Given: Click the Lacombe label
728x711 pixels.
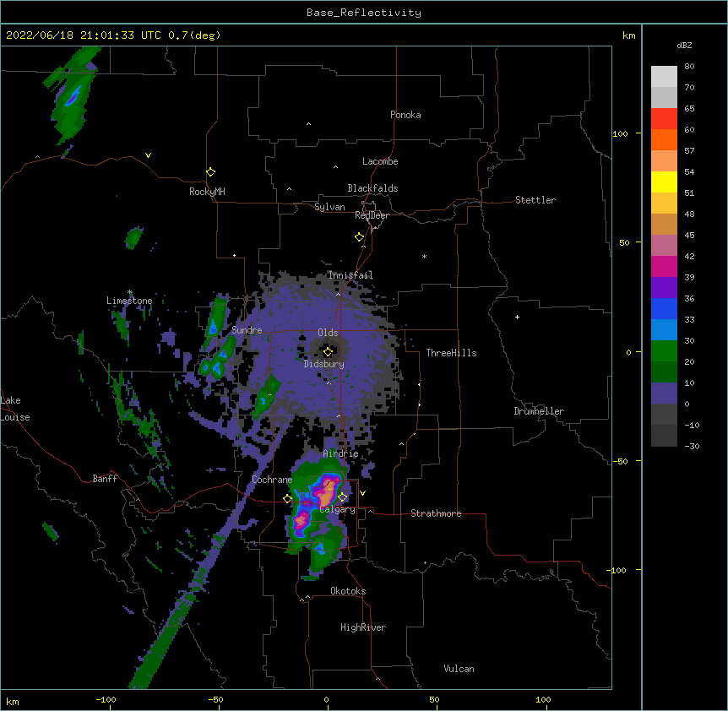Looking at the screenshot, I should pyautogui.click(x=380, y=161).
